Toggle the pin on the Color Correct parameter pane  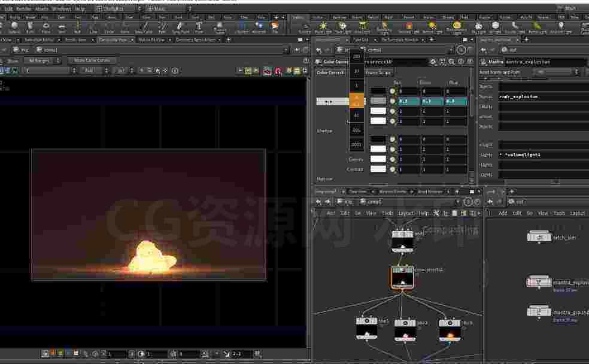[461, 50]
